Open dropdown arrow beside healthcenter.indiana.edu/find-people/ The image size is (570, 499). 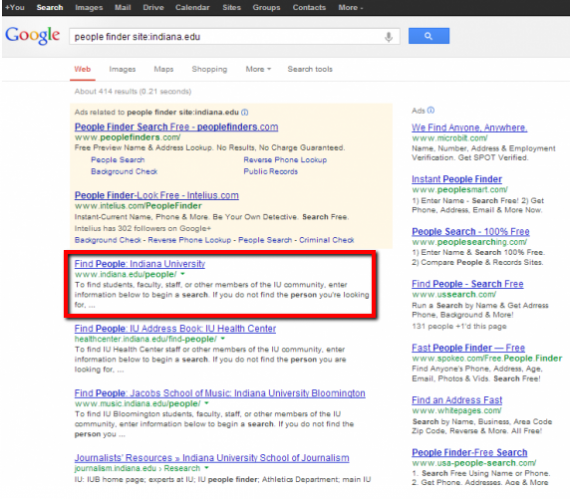point(223,338)
